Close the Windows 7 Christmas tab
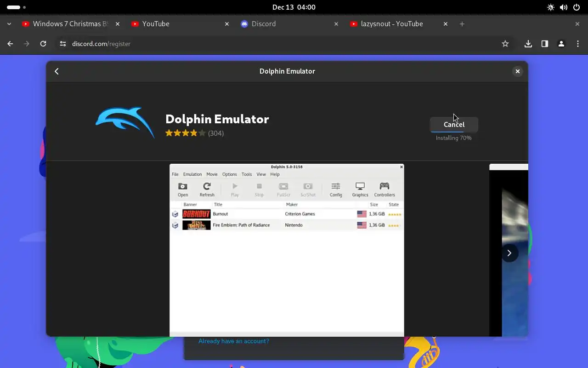 point(118,24)
